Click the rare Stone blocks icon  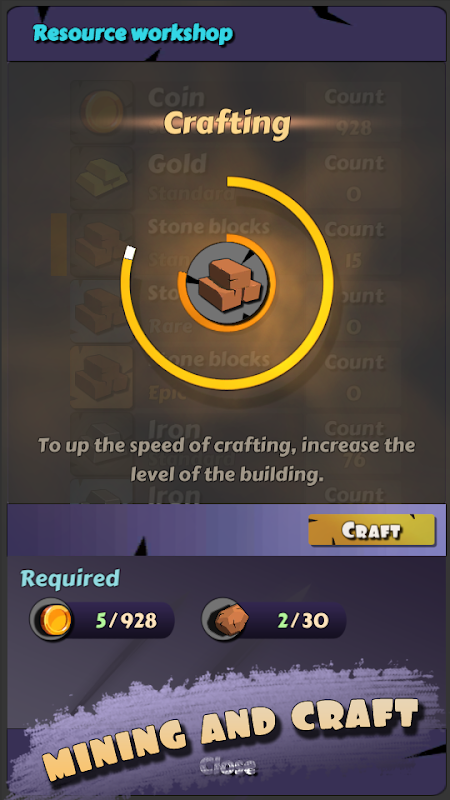[102, 311]
